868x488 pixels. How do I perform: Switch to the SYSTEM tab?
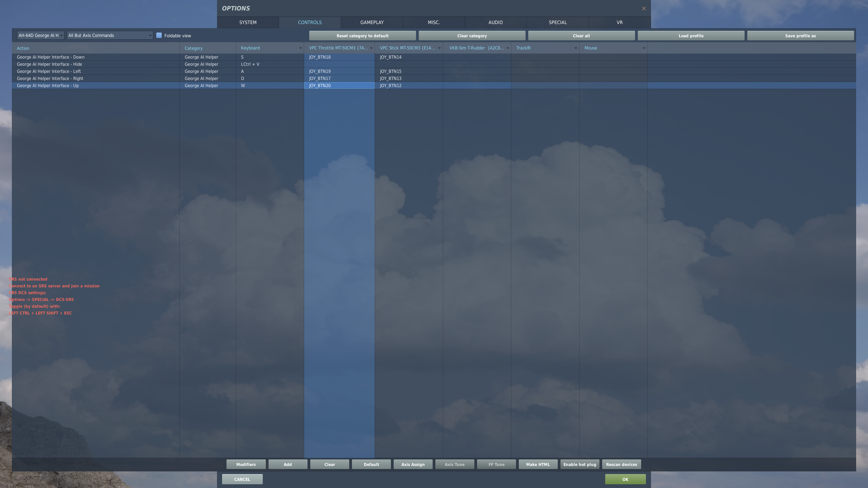(248, 22)
